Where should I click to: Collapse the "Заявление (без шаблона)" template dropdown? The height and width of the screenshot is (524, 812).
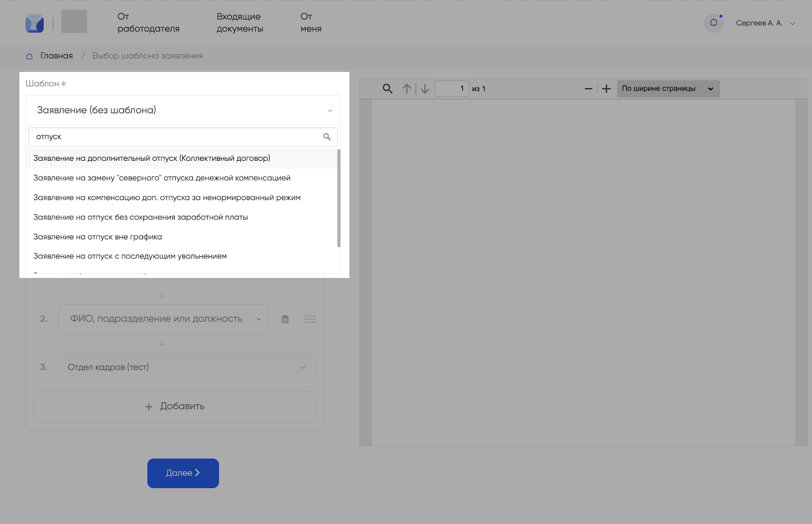pyautogui.click(x=330, y=110)
